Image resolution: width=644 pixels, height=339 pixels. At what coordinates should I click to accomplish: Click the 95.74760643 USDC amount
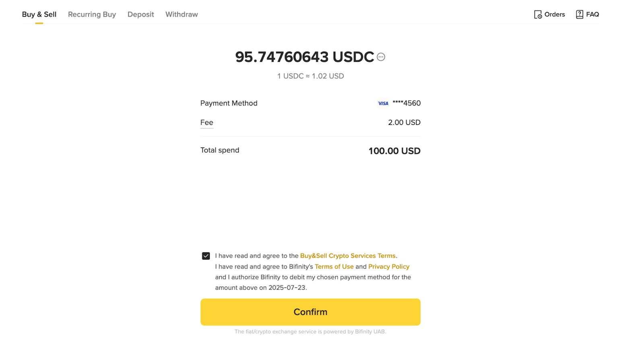point(304,57)
